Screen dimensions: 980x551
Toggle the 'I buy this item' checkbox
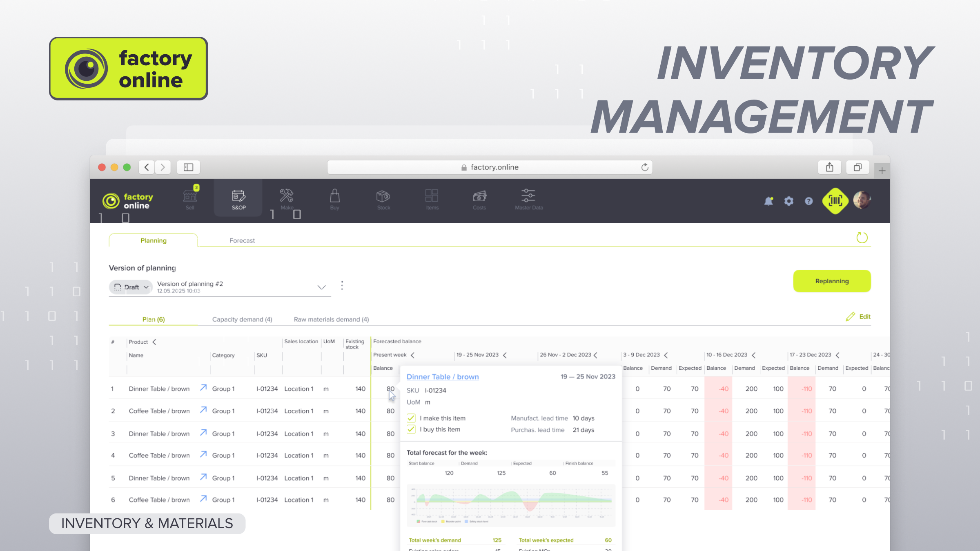tap(411, 429)
